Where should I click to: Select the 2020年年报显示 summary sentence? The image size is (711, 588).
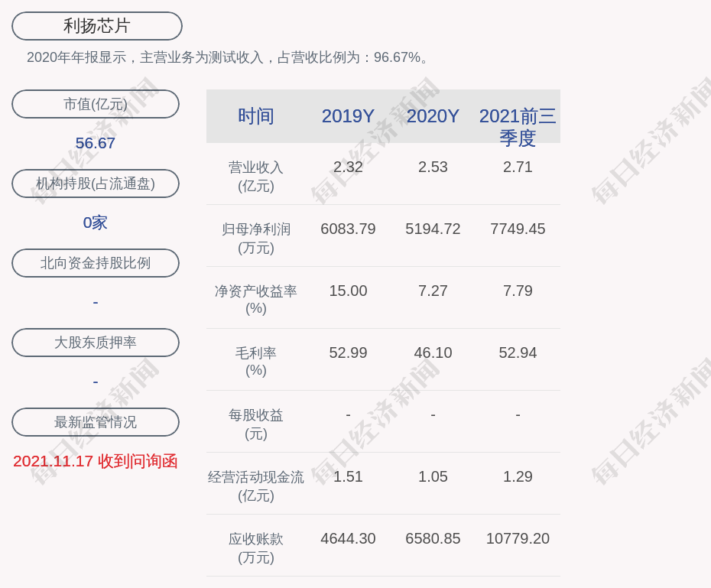tap(227, 57)
